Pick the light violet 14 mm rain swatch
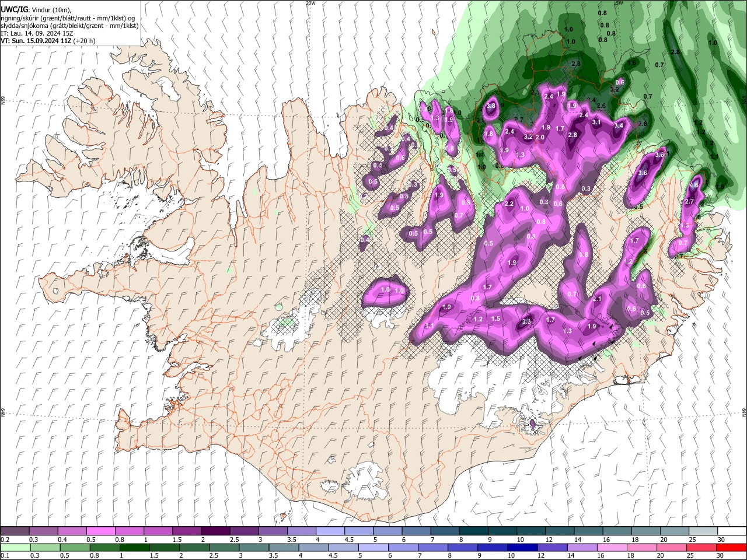The height and width of the screenshot is (560, 747). 582,547
